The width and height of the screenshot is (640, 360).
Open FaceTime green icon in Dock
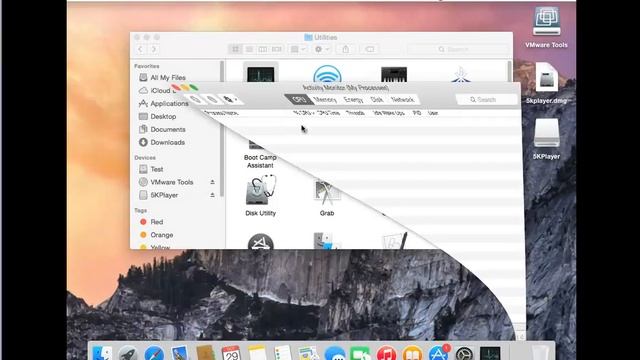tap(360, 353)
